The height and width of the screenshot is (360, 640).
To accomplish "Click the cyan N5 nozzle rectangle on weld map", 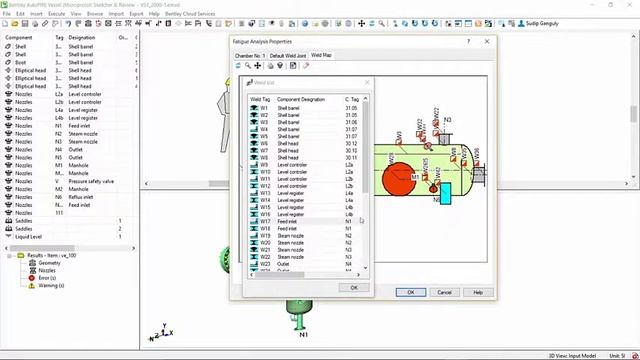I will click(x=446, y=193).
